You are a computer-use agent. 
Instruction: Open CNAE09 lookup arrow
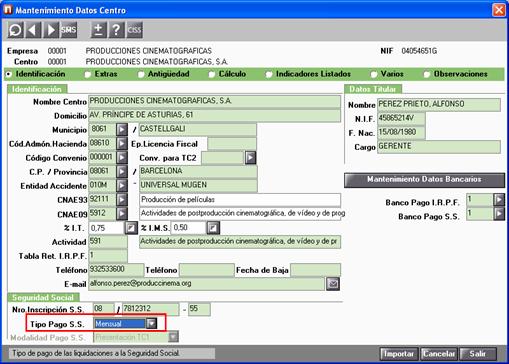click(x=122, y=214)
